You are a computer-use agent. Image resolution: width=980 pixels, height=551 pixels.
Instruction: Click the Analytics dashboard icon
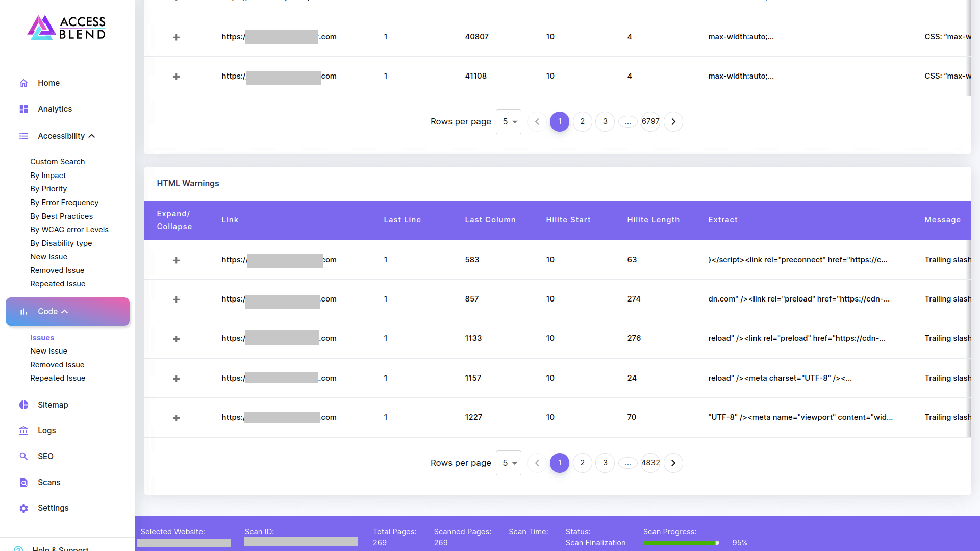[x=23, y=109]
